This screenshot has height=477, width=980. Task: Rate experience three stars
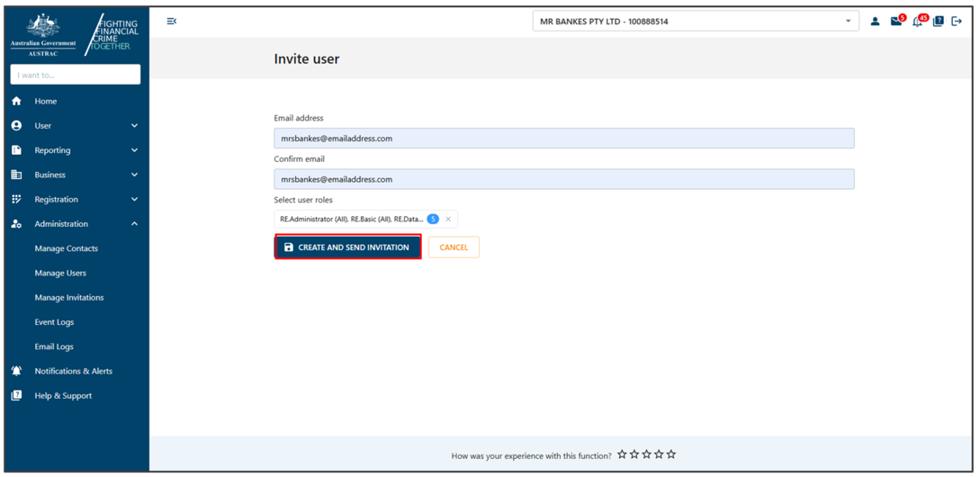tap(646, 454)
